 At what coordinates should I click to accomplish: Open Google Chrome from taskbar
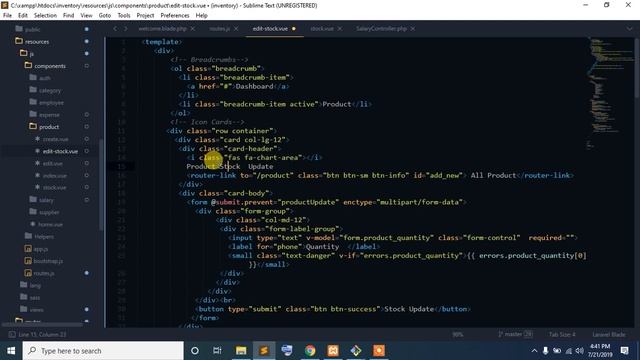310,351
